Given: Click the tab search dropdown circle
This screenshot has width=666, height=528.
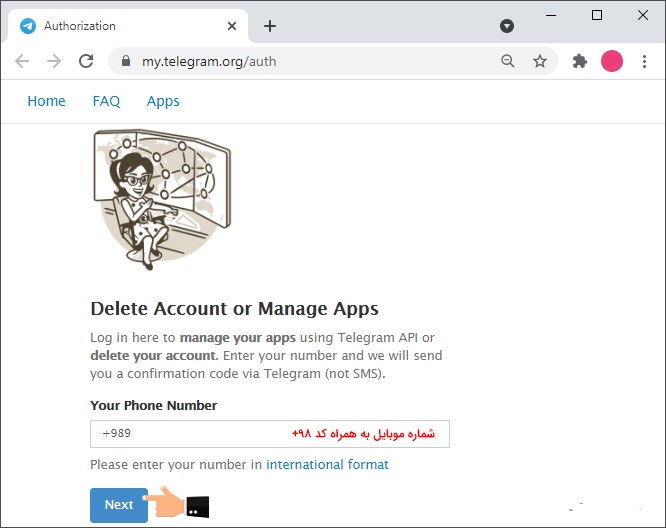Looking at the screenshot, I should coord(507,26).
